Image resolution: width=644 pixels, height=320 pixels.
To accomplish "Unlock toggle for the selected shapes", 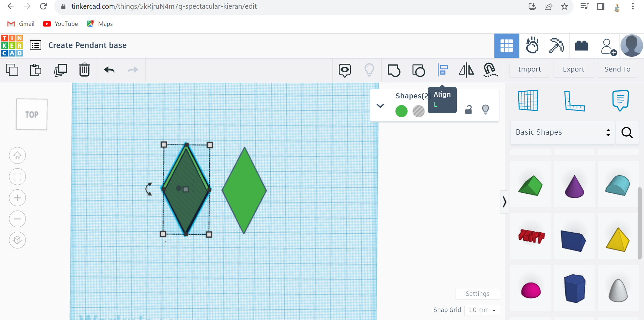I will [x=468, y=109].
